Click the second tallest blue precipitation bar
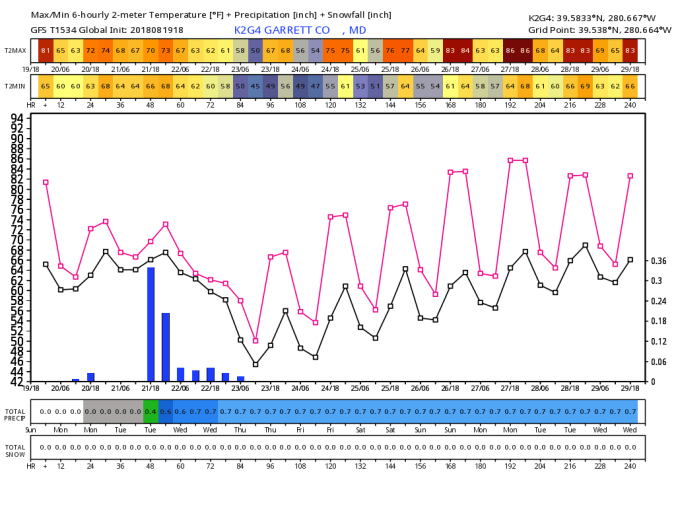The height and width of the screenshot is (507, 676). point(166,347)
